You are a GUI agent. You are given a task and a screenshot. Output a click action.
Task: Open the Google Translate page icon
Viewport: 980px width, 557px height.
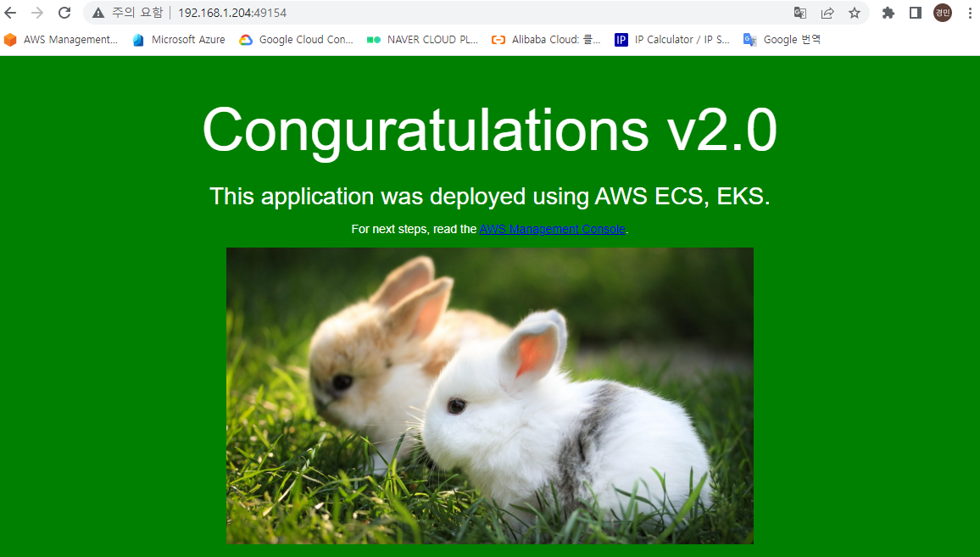tap(800, 13)
